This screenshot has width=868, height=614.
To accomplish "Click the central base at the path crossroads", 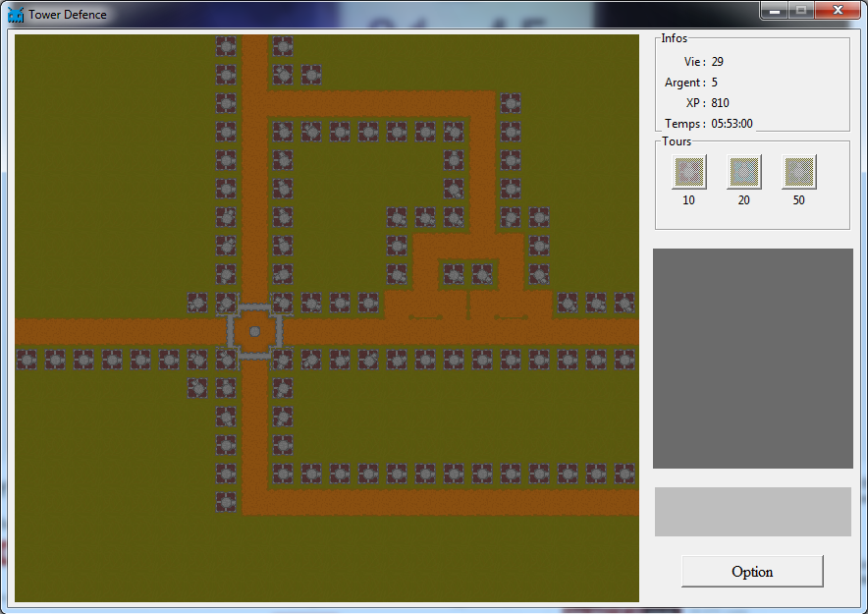I will coord(254,332).
